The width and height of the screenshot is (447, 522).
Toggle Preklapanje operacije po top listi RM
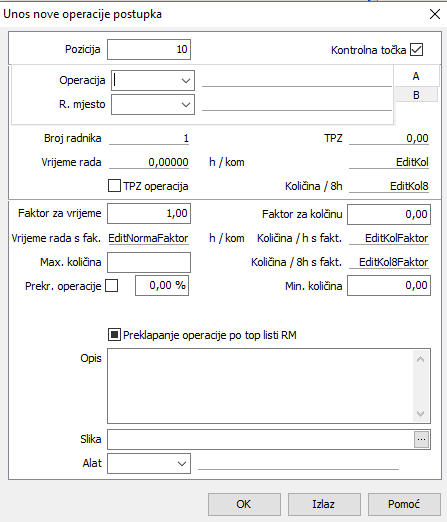coord(114,335)
